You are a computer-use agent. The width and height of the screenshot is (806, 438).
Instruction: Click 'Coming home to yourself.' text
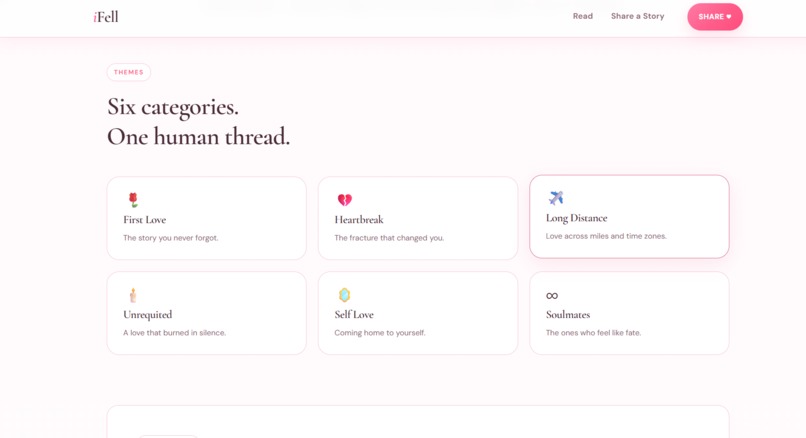click(380, 333)
